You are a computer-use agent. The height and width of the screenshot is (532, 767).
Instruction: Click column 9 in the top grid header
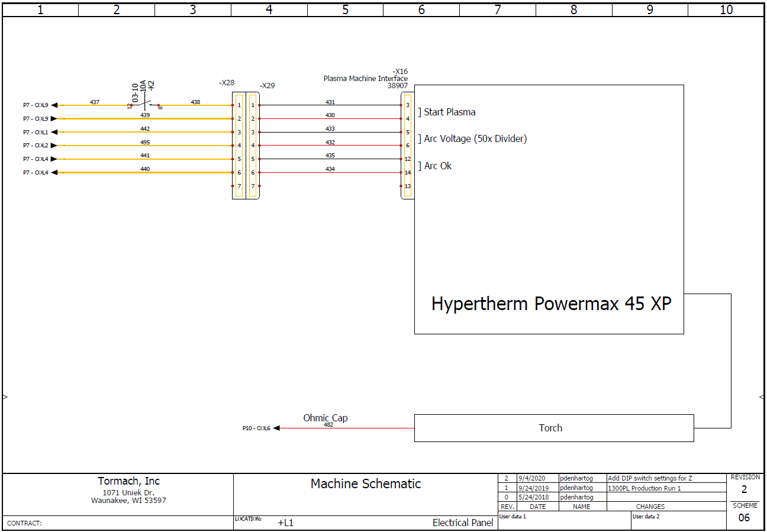[650, 9]
